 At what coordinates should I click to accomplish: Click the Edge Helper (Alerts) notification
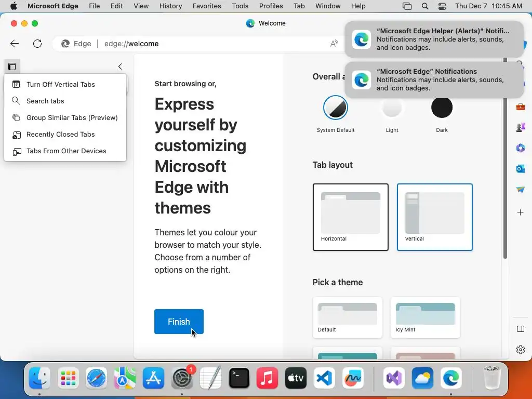(434, 39)
